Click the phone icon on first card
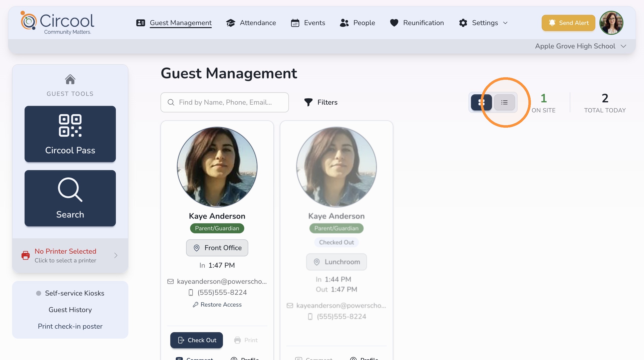 click(x=191, y=293)
